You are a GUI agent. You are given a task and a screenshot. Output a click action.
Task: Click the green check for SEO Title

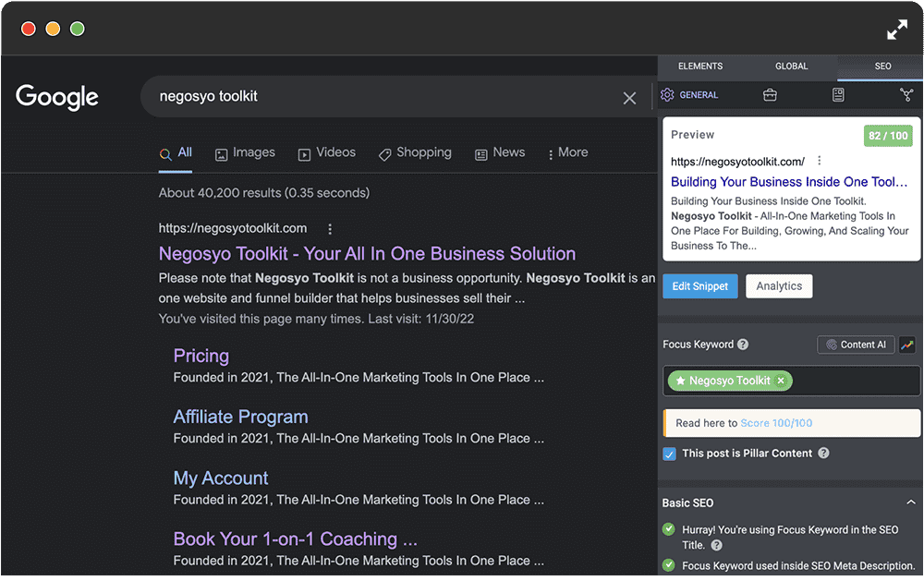tap(668, 529)
